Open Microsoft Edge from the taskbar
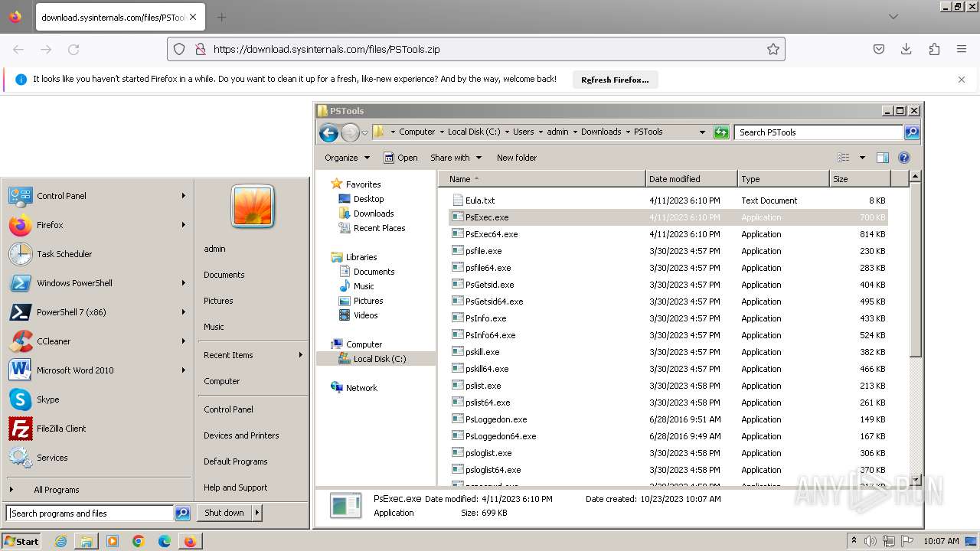The image size is (980, 551). pos(165,541)
